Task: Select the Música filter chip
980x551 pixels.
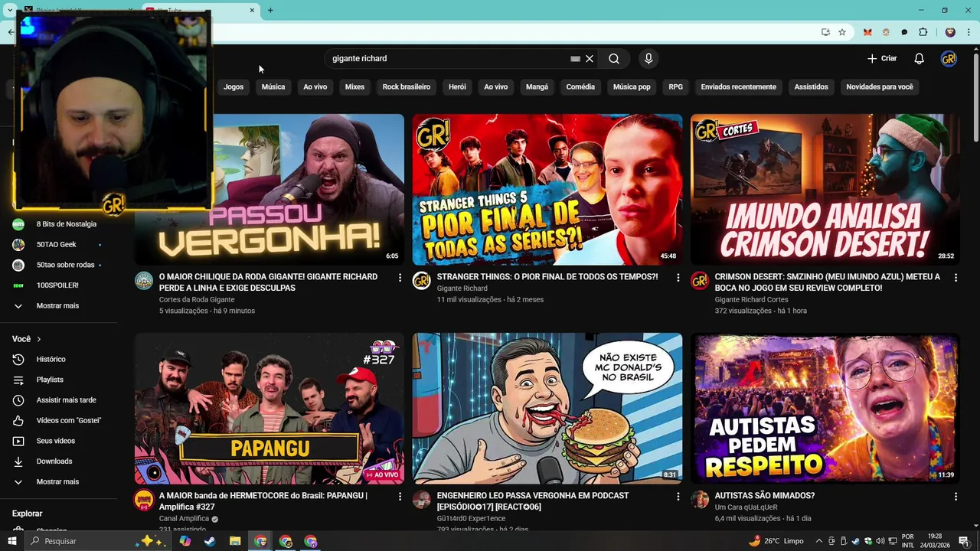Action: pos(273,87)
